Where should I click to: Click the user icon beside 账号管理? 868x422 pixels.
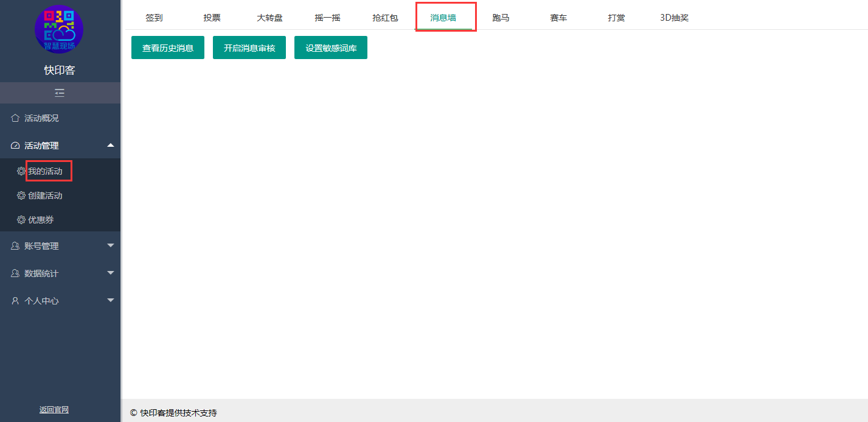tap(15, 246)
